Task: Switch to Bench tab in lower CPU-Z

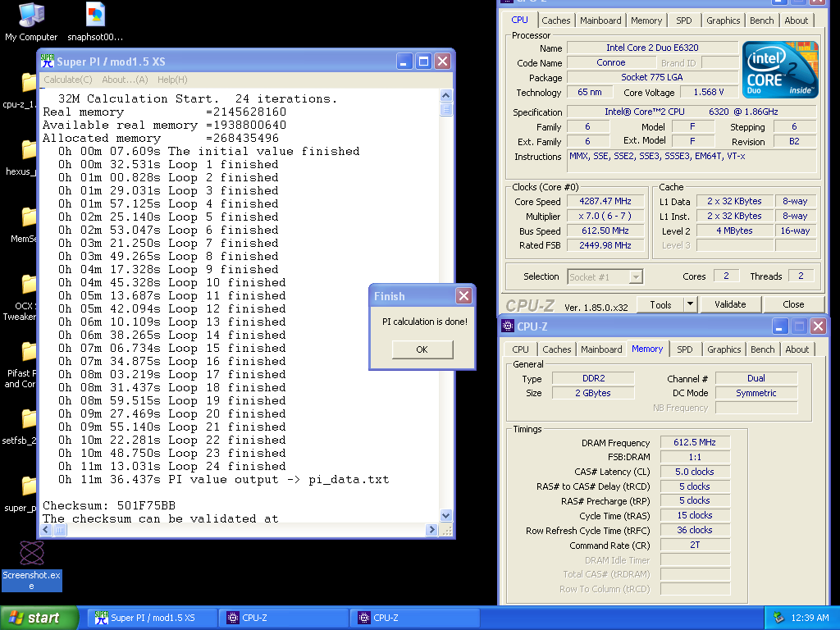Action: click(x=762, y=349)
